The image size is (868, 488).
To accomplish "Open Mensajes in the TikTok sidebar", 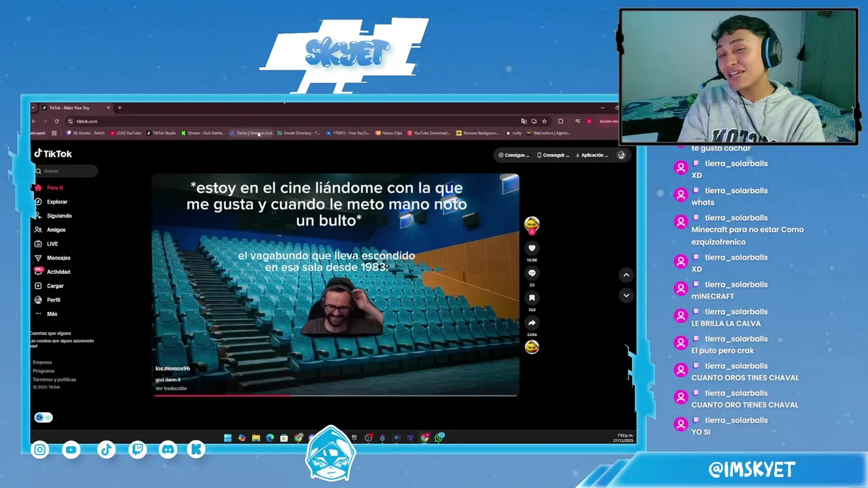I will [x=52, y=258].
